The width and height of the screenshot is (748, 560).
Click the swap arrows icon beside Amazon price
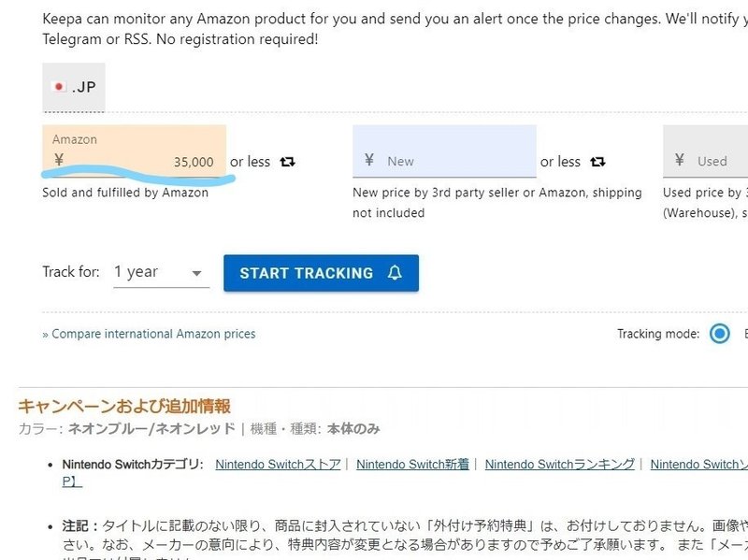pos(287,162)
